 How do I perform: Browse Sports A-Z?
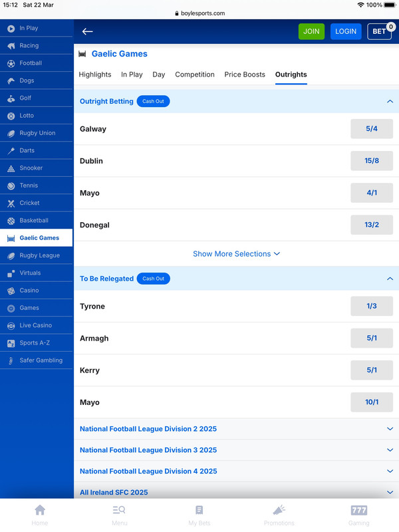[x=37, y=343]
